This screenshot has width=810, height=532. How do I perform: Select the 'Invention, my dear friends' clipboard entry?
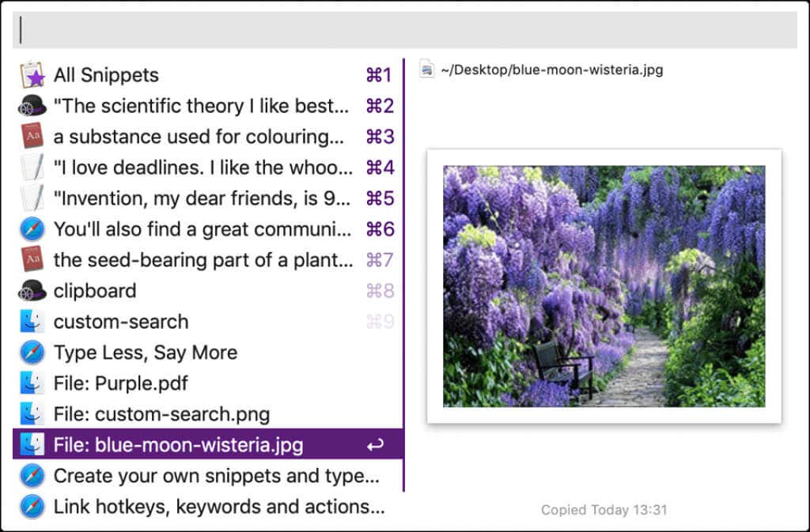point(208,198)
